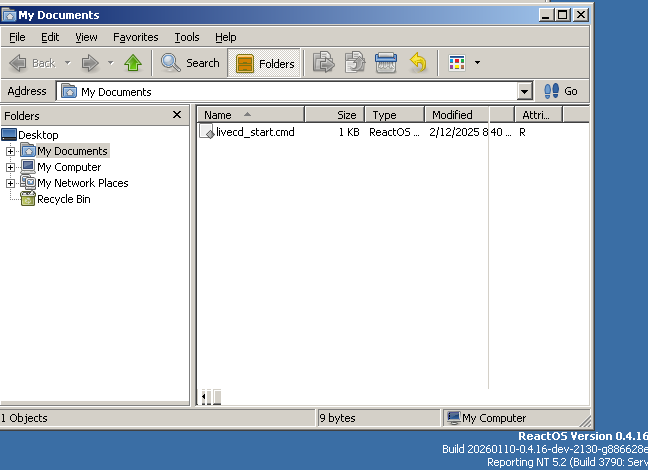This screenshot has height=470, width=648.
Task: Click the Views icon in toolbar
Action: click(457, 63)
